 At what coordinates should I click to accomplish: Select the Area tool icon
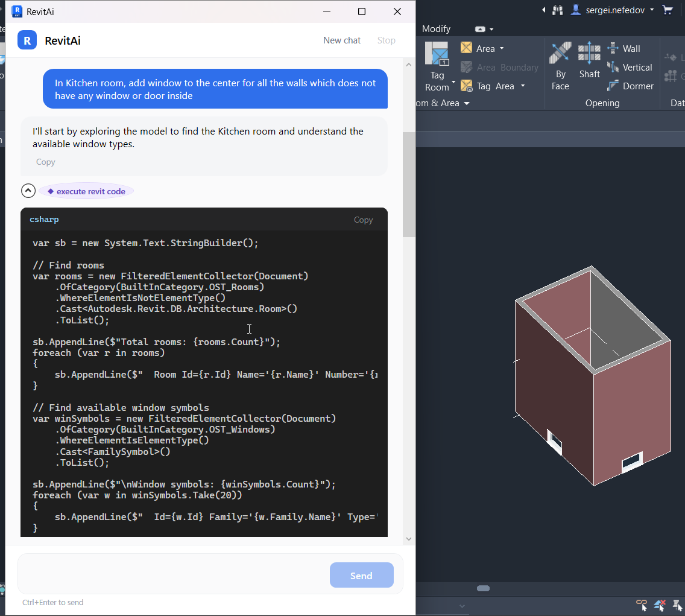[x=467, y=48]
